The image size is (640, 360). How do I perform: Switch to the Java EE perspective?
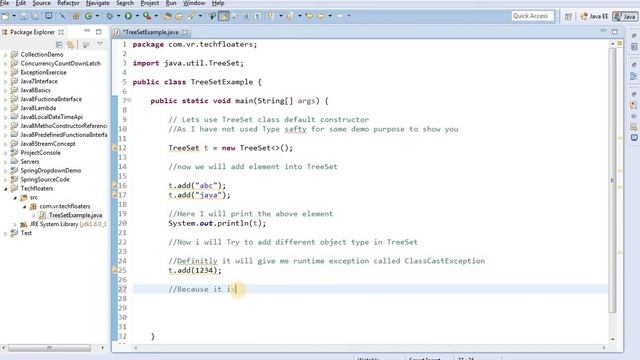tap(594, 16)
